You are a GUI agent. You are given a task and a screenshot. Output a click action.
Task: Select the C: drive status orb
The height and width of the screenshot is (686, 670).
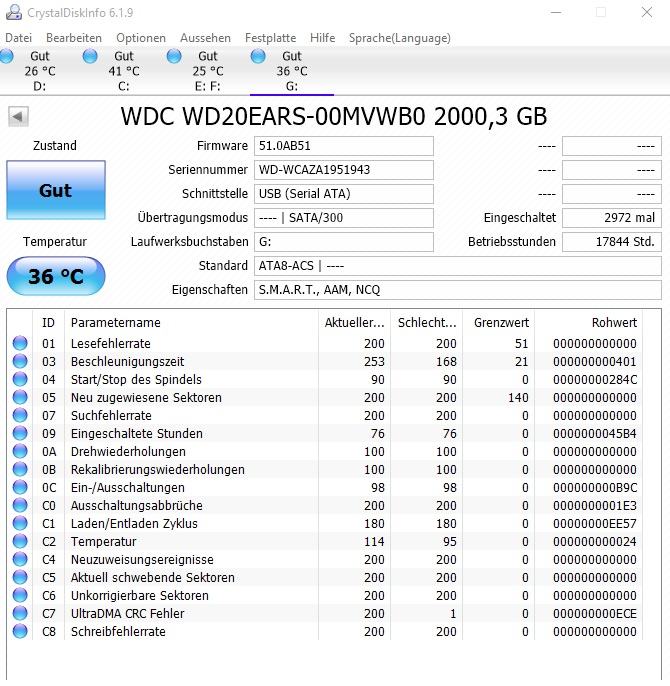(x=90, y=56)
